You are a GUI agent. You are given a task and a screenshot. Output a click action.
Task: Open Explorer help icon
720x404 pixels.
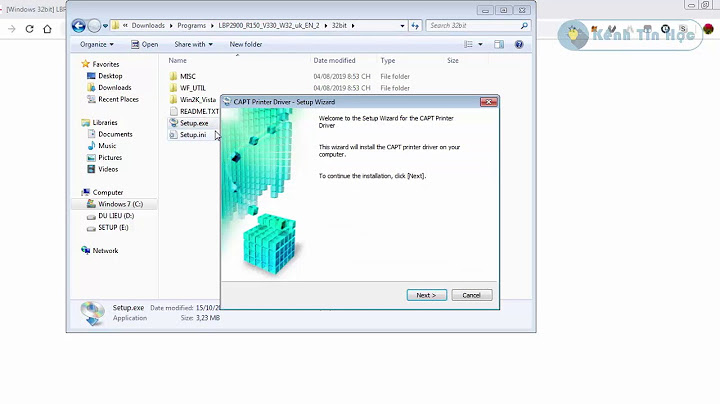coord(519,45)
